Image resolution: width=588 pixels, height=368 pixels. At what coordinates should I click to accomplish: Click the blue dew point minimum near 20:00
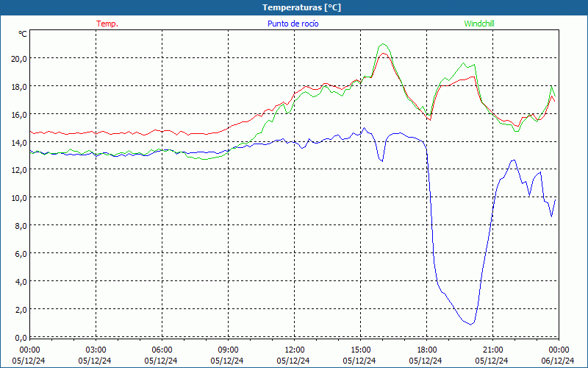coord(471,325)
